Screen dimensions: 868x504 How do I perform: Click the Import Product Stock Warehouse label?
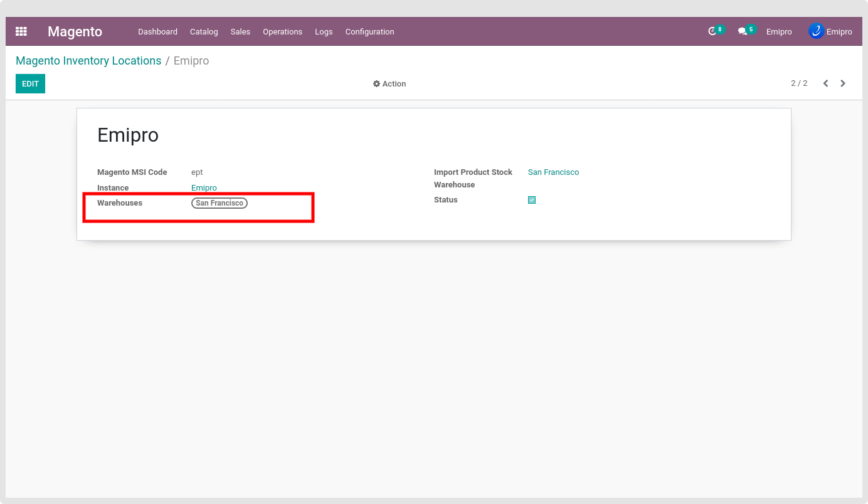473,179
